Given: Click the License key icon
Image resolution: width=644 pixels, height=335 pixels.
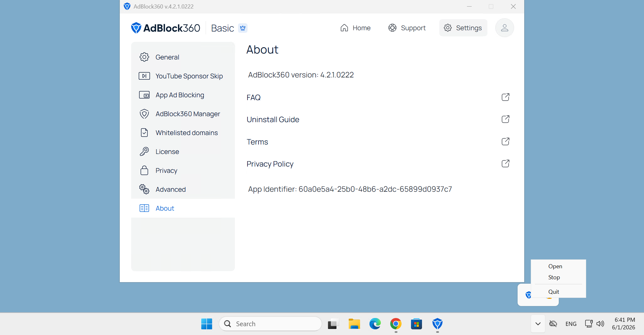Looking at the screenshot, I should click(144, 151).
